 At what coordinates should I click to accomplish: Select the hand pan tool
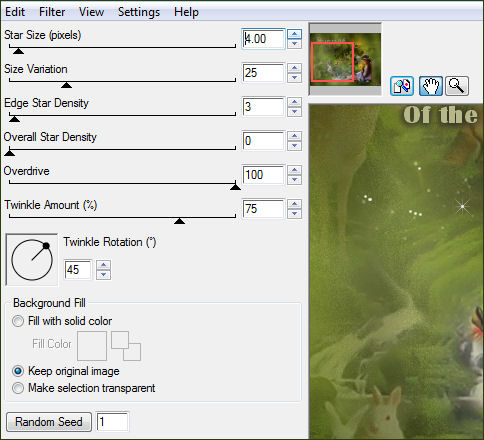pos(431,86)
